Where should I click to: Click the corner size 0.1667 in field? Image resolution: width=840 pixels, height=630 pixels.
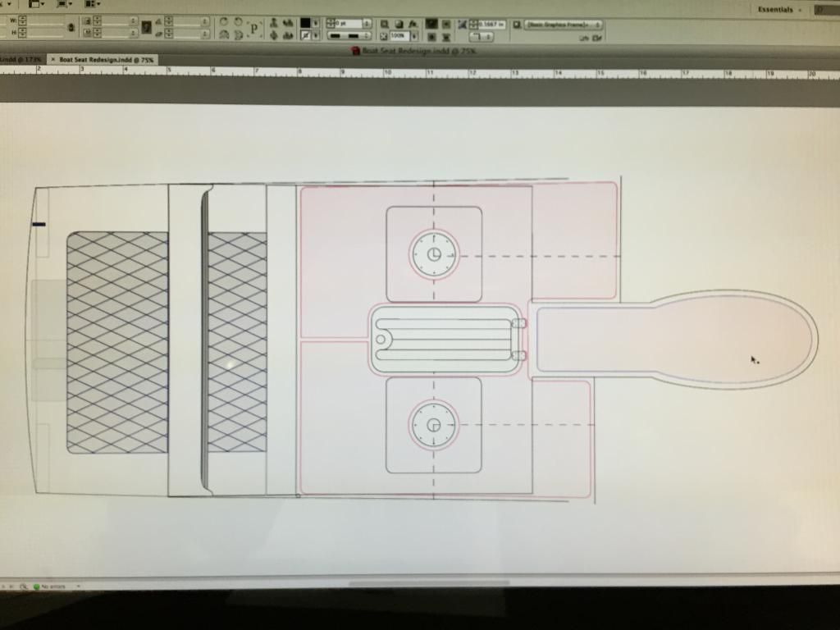pos(491,25)
